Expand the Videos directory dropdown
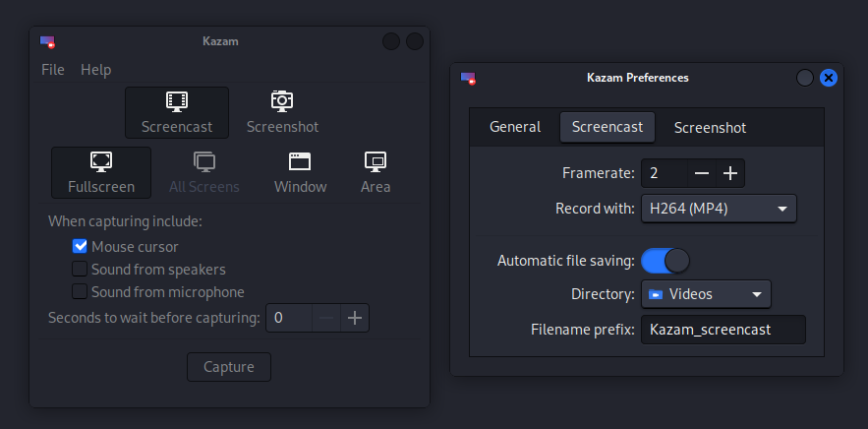 coord(706,294)
